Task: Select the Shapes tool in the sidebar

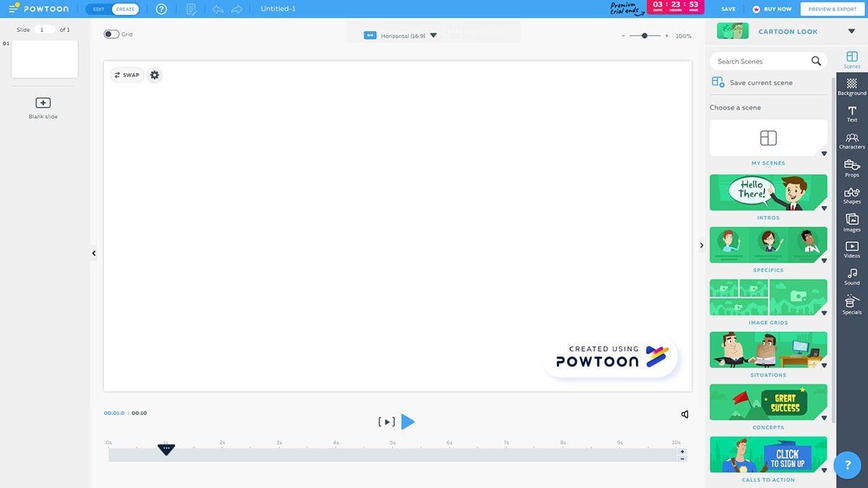Action: [851, 194]
